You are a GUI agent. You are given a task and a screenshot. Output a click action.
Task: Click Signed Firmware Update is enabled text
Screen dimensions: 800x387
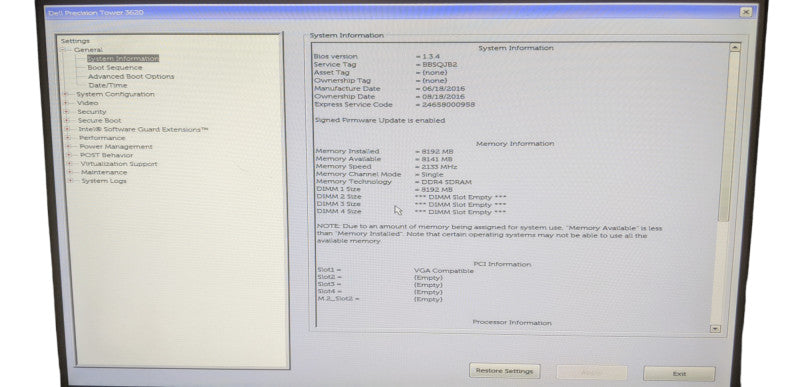click(380, 121)
